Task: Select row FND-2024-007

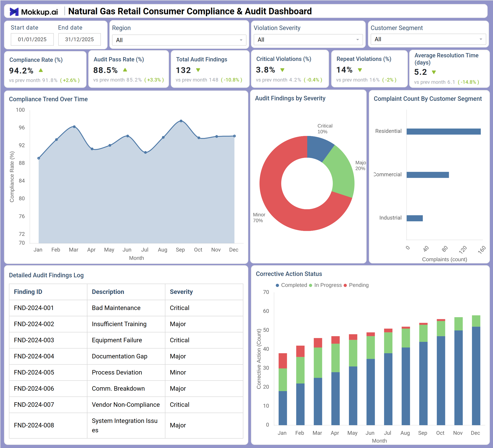Action: pyautogui.click(x=126, y=405)
